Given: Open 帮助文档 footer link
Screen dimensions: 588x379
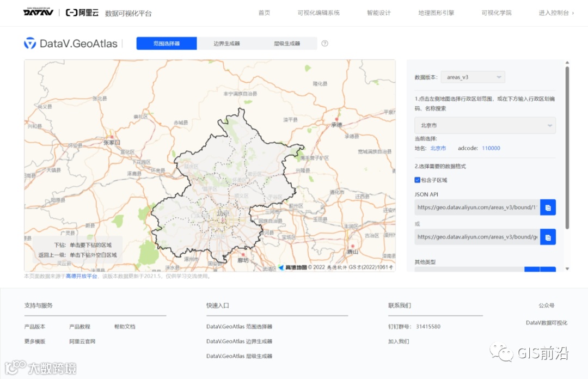Looking at the screenshot, I should pyautogui.click(x=125, y=327).
